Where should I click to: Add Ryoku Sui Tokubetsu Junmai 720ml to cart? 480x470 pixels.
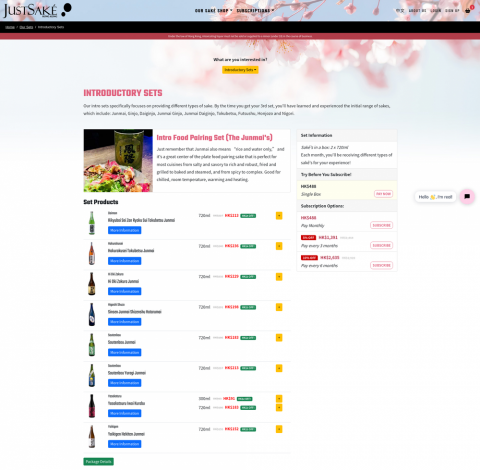[279, 216]
